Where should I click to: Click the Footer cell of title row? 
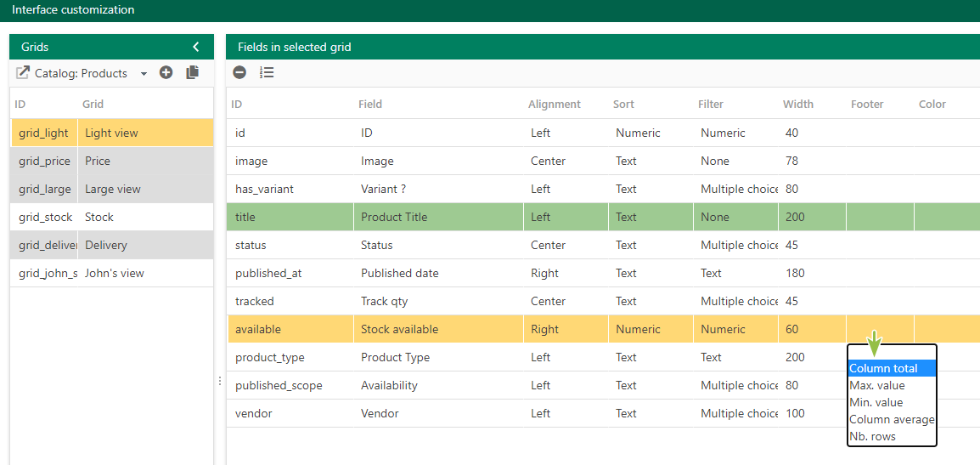click(x=880, y=217)
